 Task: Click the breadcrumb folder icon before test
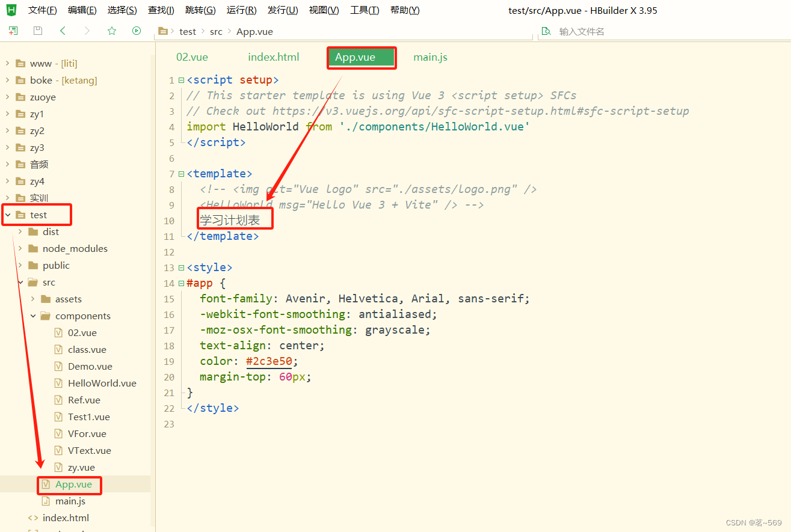(162, 31)
